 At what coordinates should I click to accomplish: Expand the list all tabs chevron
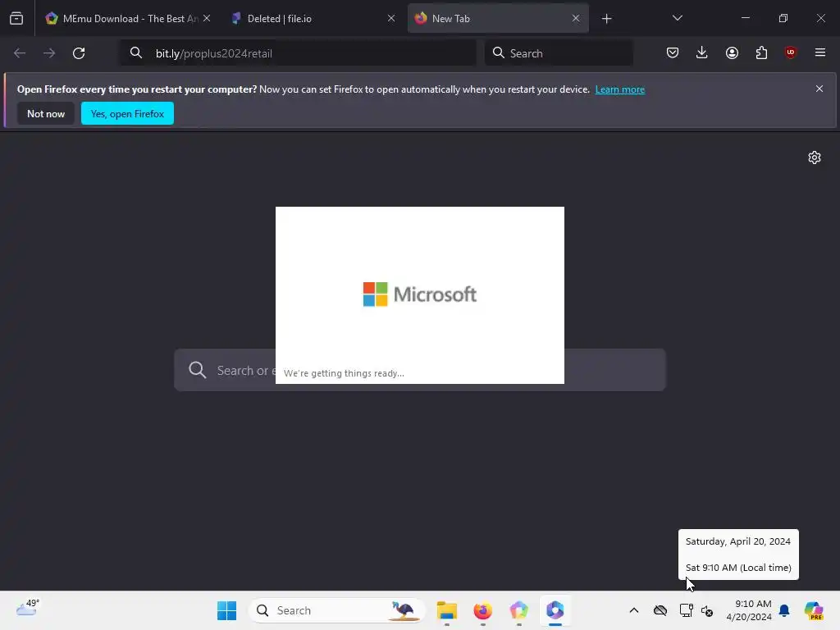677,18
